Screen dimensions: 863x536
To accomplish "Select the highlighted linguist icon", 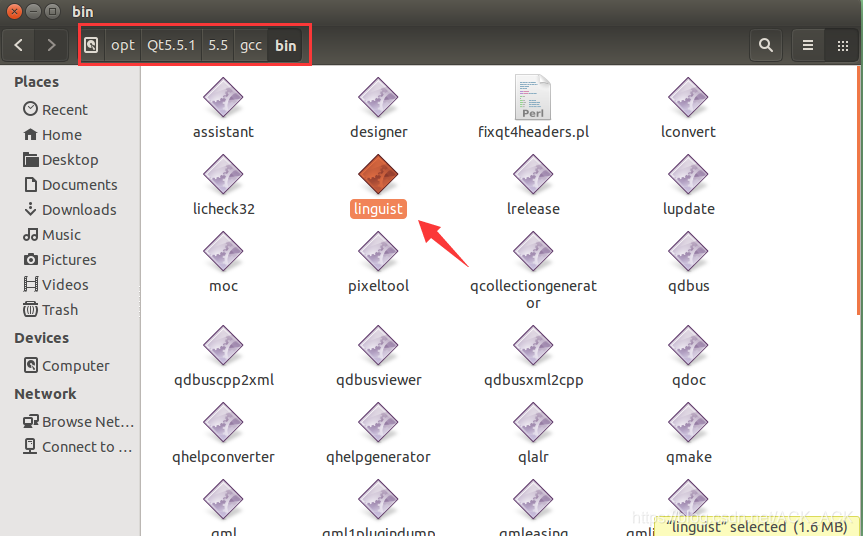I will [378, 174].
